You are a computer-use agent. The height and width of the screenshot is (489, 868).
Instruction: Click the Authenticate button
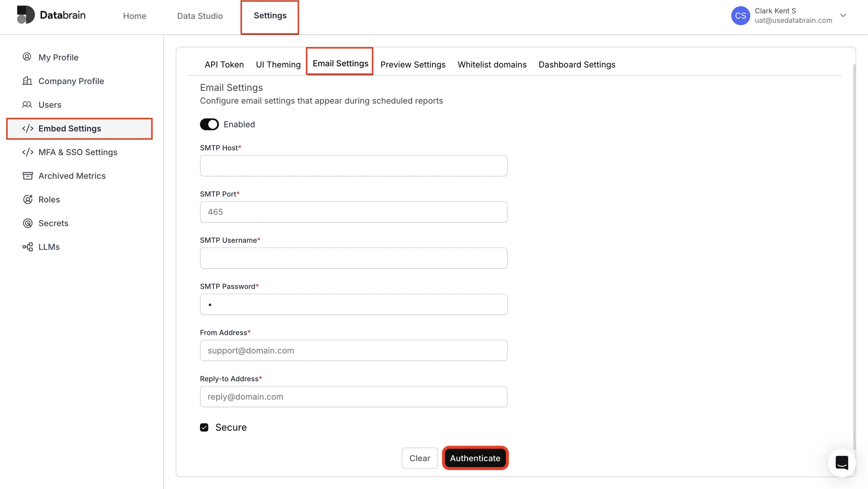point(475,458)
